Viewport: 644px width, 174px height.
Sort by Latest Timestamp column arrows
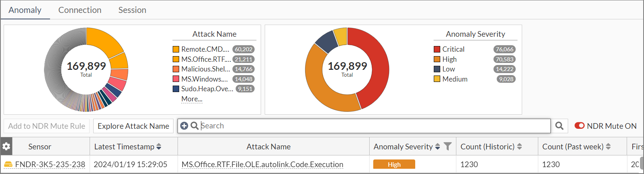tap(159, 147)
